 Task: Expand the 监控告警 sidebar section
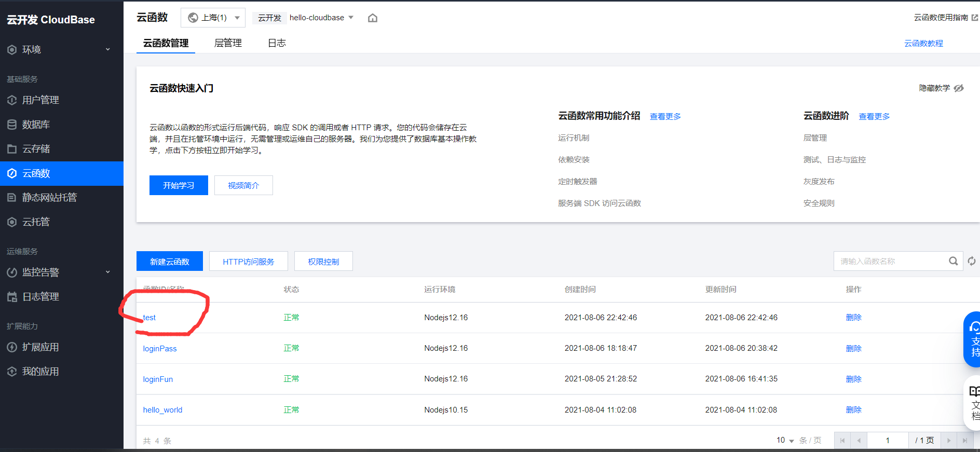62,272
